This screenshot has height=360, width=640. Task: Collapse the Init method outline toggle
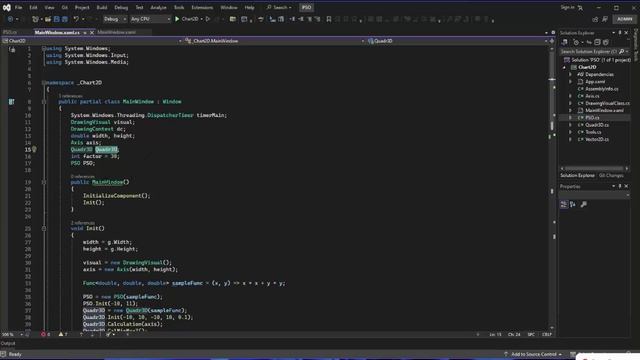pos(44,229)
